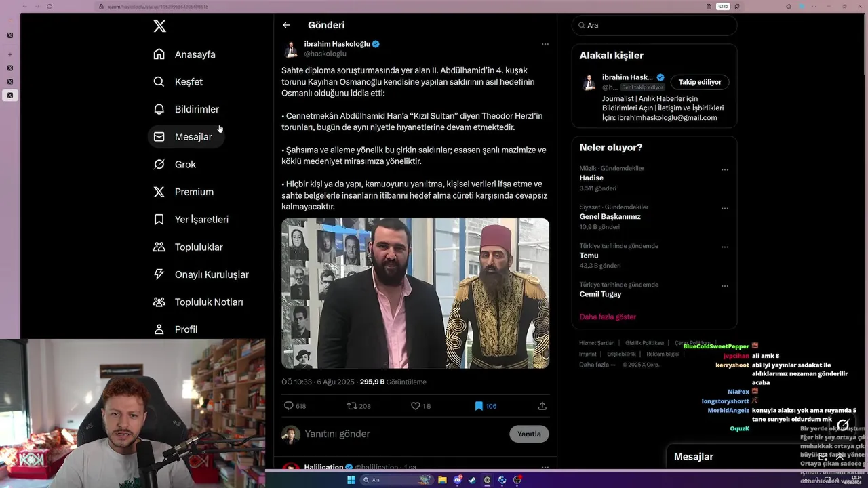Go back with the Gönderi arrow

286,25
